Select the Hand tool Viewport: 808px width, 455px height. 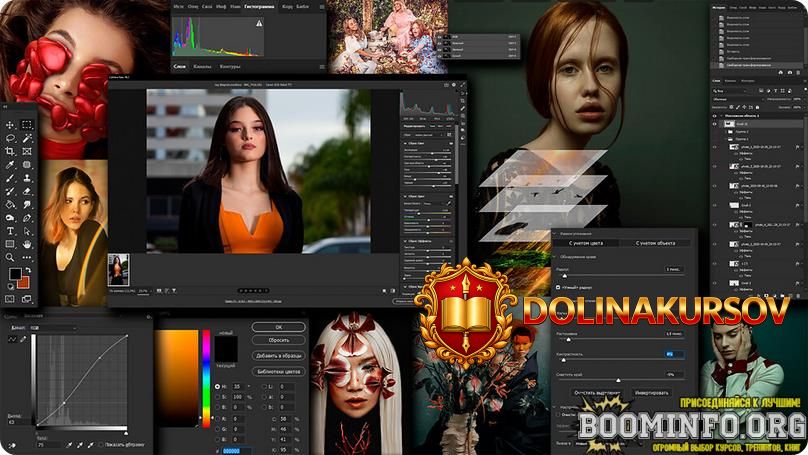pos(27,244)
